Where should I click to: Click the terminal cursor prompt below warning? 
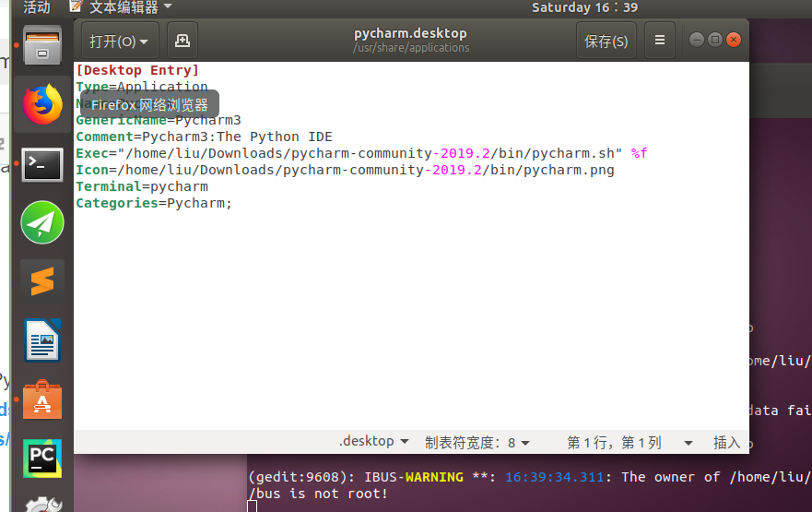click(x=253, y=506)
